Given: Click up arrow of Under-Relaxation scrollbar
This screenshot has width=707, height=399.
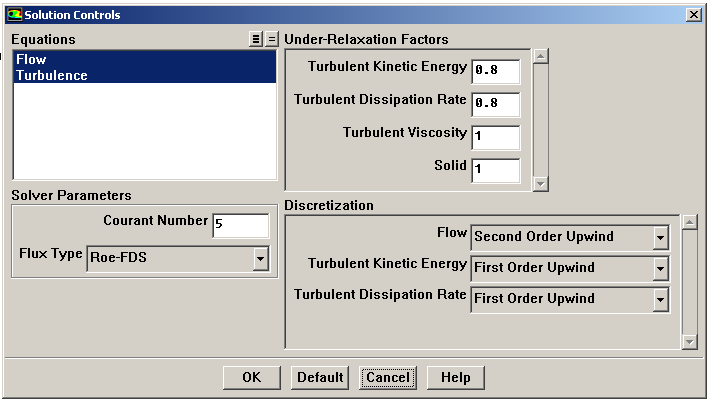Looking at the screenshot, I should [x=541, y=56].
